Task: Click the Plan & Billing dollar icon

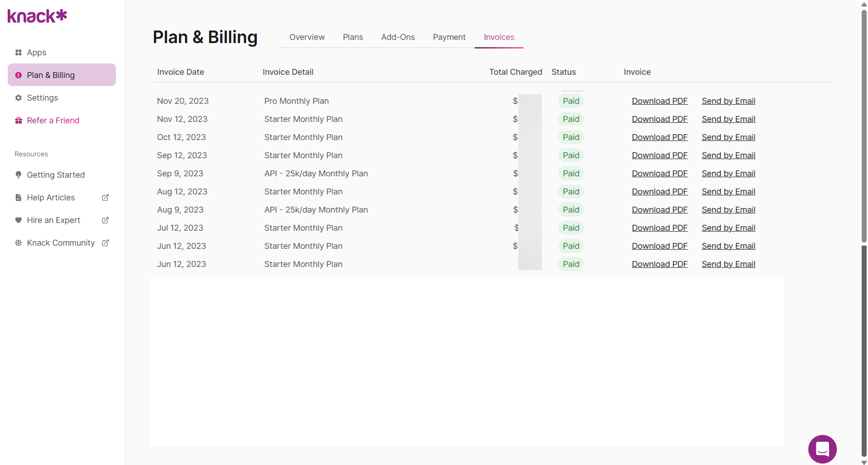Action: click(19, 75)
